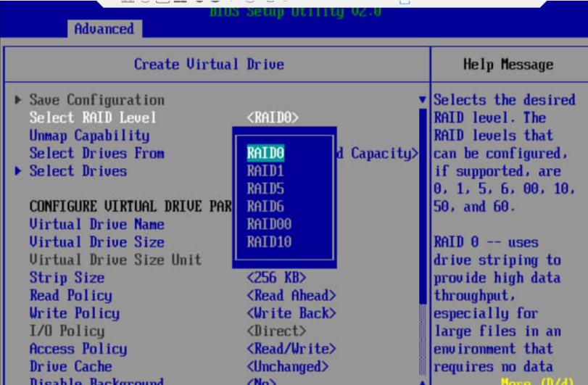Choose RAID00 from the list

coord(269,224)
